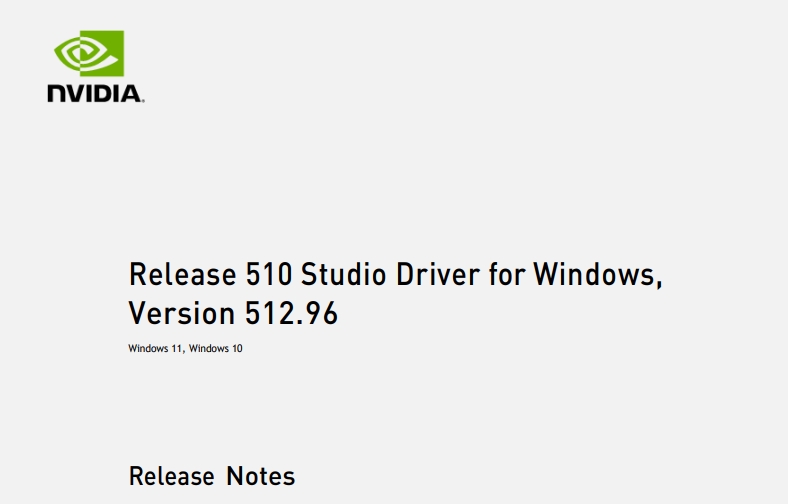Click the NVIDIA green eye logo

coord(89,53)
